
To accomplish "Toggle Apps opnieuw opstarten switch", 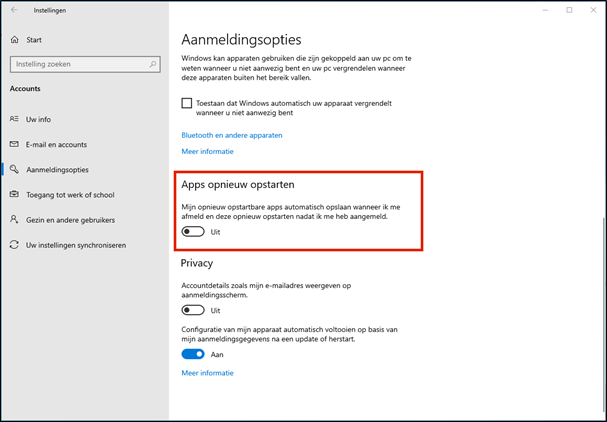I will point(193,232).
